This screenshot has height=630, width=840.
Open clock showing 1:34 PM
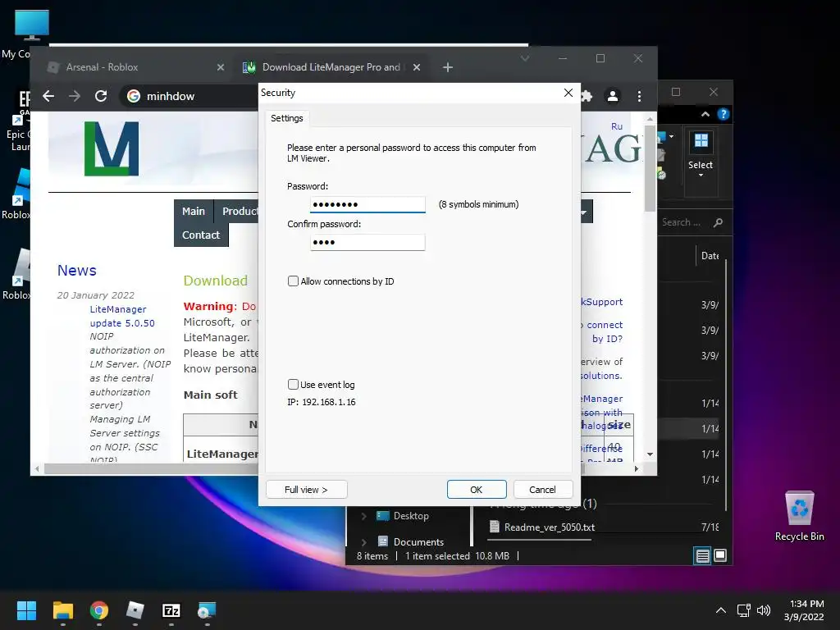[804, 610]
